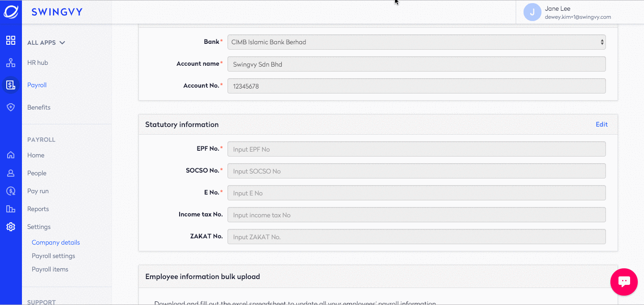The image size is (644, 305).
Task: Click the Settings gear icon
Action: 11,227
